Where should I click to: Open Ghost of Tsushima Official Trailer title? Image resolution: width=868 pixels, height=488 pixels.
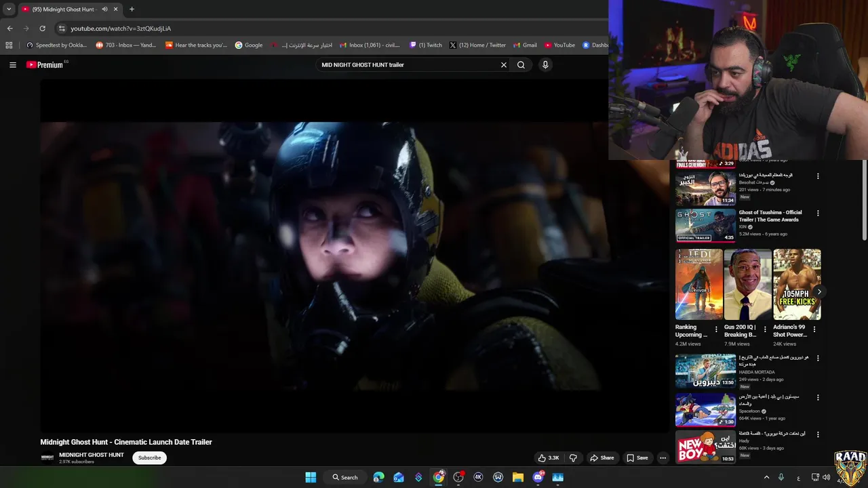[770, 216]
